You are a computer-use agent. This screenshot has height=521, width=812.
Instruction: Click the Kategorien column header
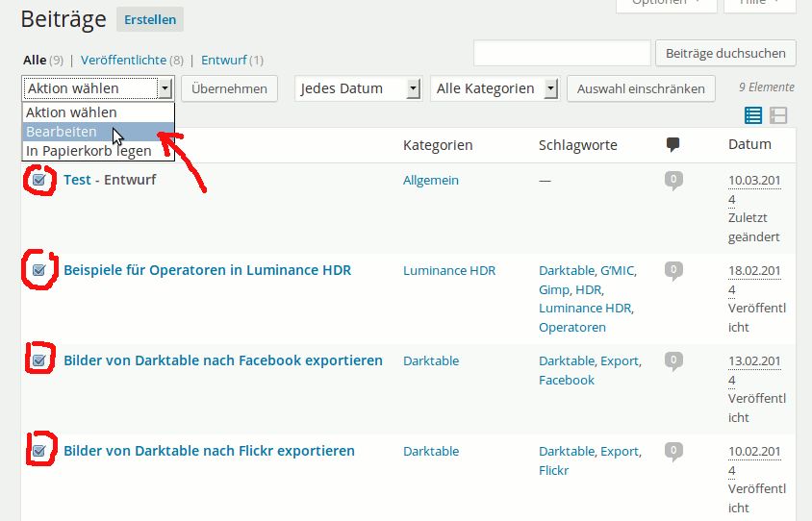point(438,145)
